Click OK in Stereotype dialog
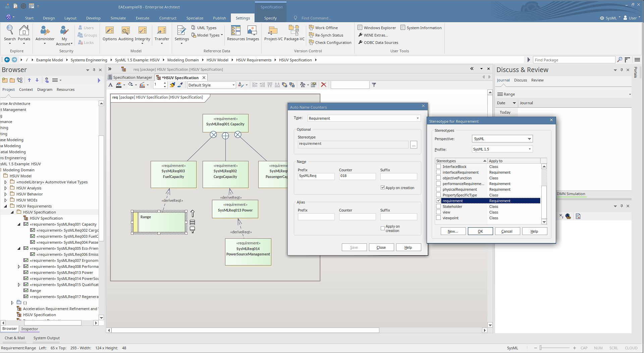Viewport: 644px width, 353px height. (480, 231)
